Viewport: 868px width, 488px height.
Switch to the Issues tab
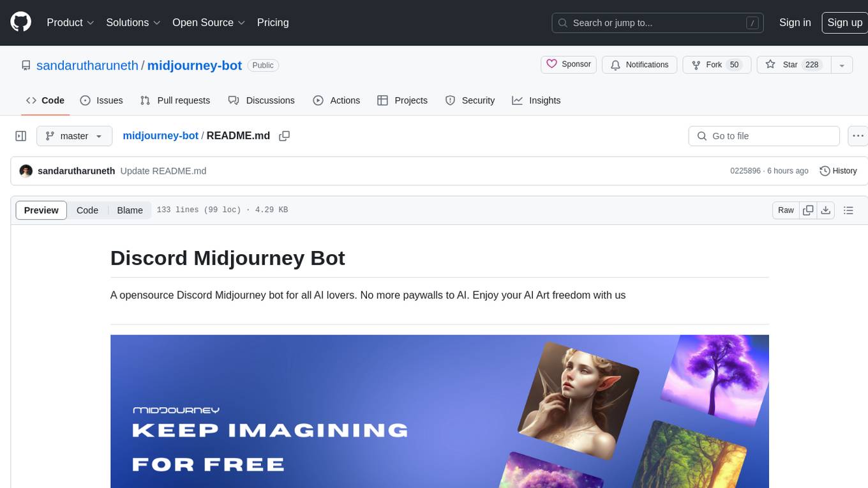pyautogui.click(x=101, y=100)
